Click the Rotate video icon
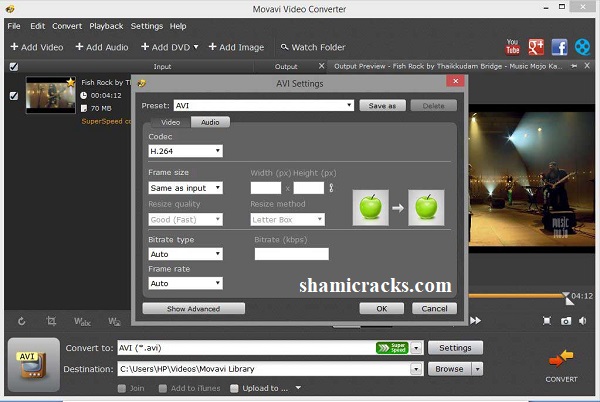The height and width of the screenshot is (402, 600). pyautogui.click(x=21, y=321)
